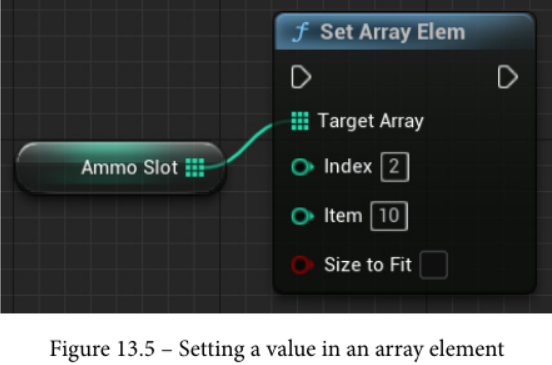Select the Target Array grid pin
The height and width of the screenshot is (365, 552).
point(300,121)
